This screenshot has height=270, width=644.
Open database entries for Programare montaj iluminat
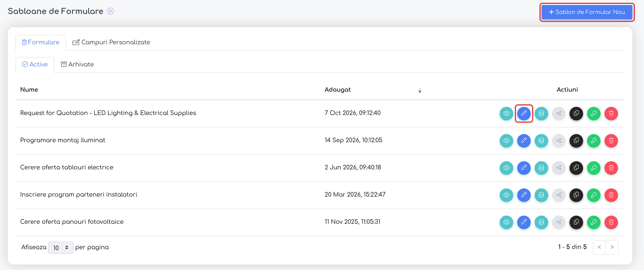(x=541, y=141)
